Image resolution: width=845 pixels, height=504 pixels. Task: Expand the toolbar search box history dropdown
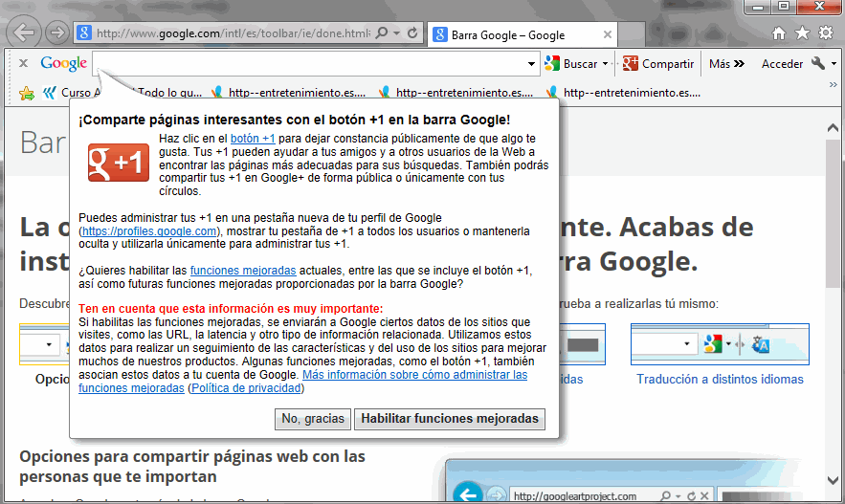pyautogui.click(x=532, y=63)
